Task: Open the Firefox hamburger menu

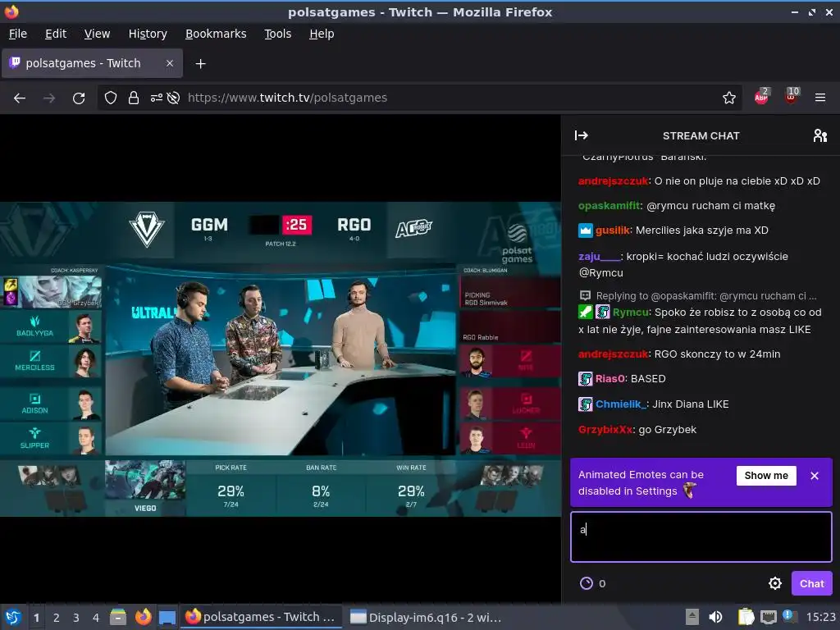Action: click(x=820, y=98)
